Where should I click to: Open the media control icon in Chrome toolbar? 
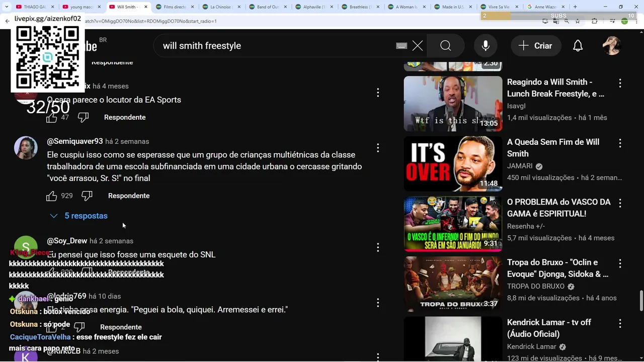pos(612,21)
